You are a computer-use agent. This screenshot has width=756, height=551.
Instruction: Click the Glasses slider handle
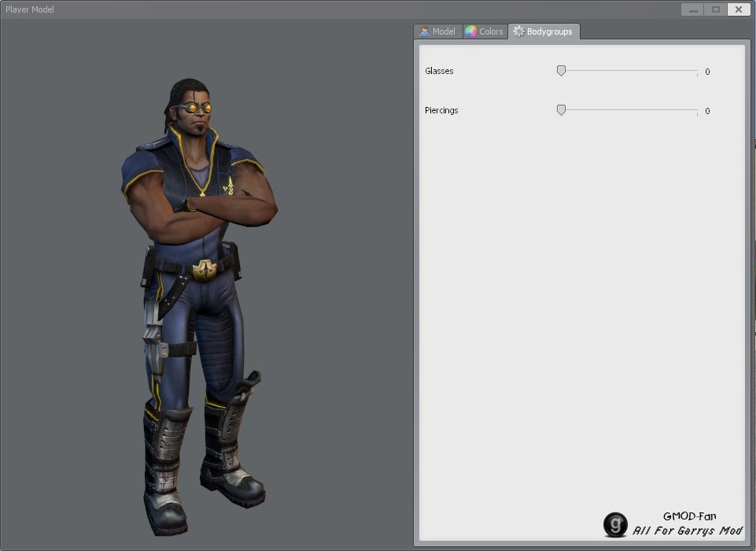click(x=561, y=71)
